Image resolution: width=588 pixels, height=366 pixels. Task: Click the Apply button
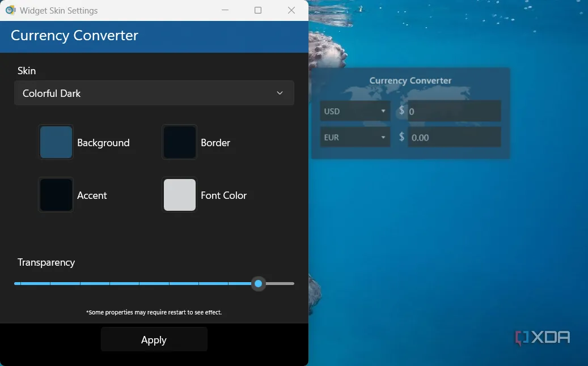tap(154, 339)
